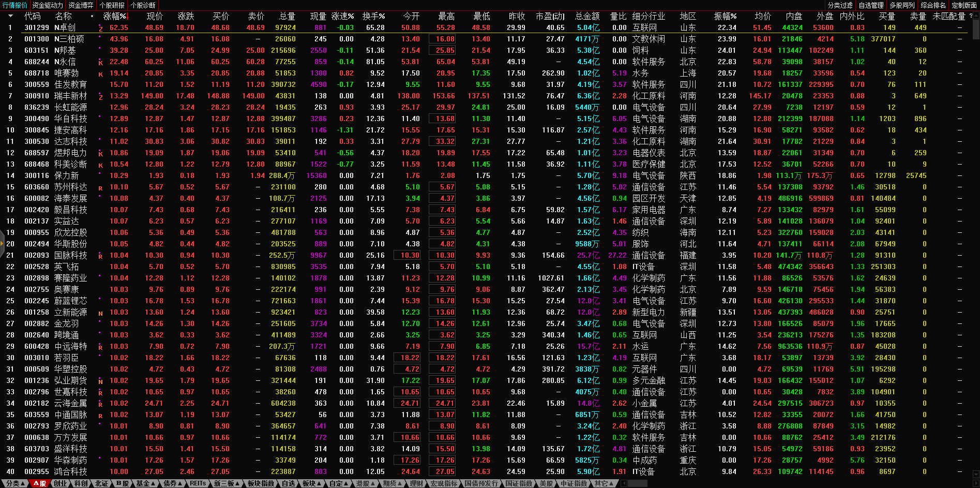Image resolution: width=980 pixels, height=488 pixels.
Task: Sort the list by 换手% column
Action: tap(373, 16)
